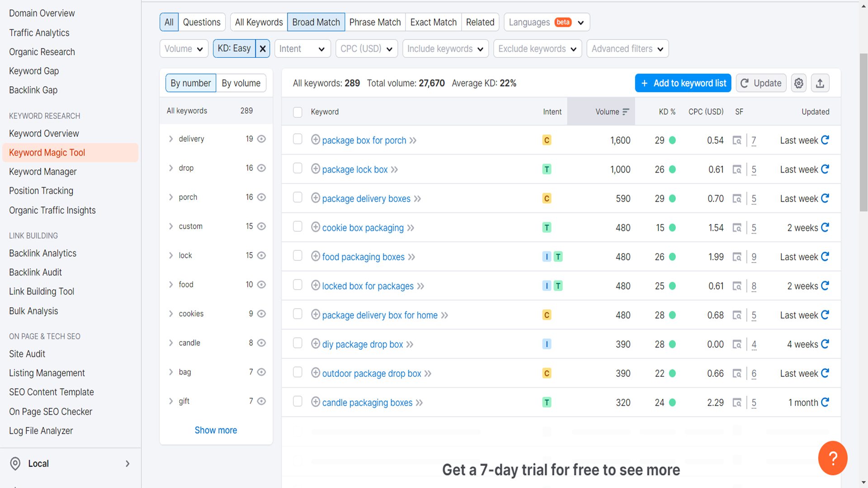This screenshot has height=488, width=868.
Task: Open the Advanced filters dropdown
Action: 627,49
